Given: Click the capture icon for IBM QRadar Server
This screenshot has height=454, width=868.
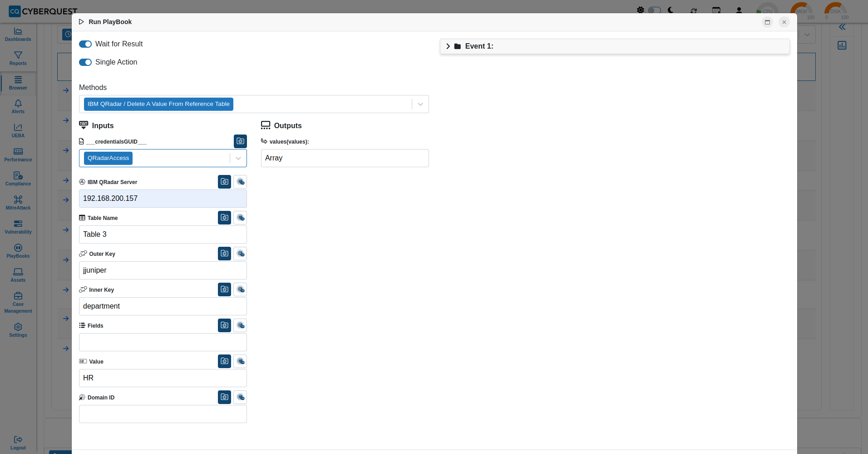Looking at the screenshot, I should point(224,182).
